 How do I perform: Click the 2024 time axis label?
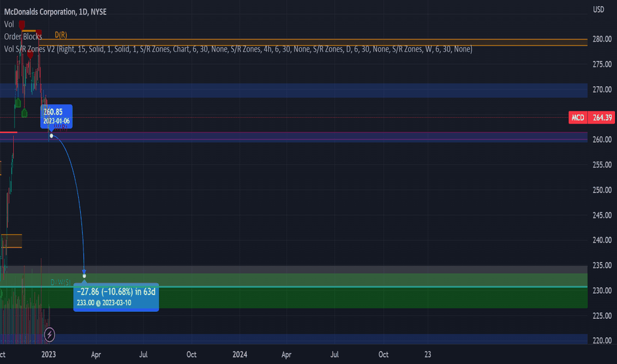click(x=240, y=354)
